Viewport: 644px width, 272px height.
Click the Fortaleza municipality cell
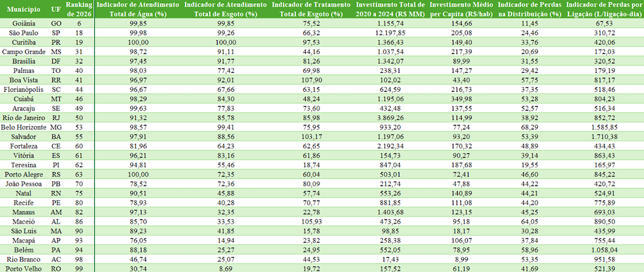tap(24, 146)
